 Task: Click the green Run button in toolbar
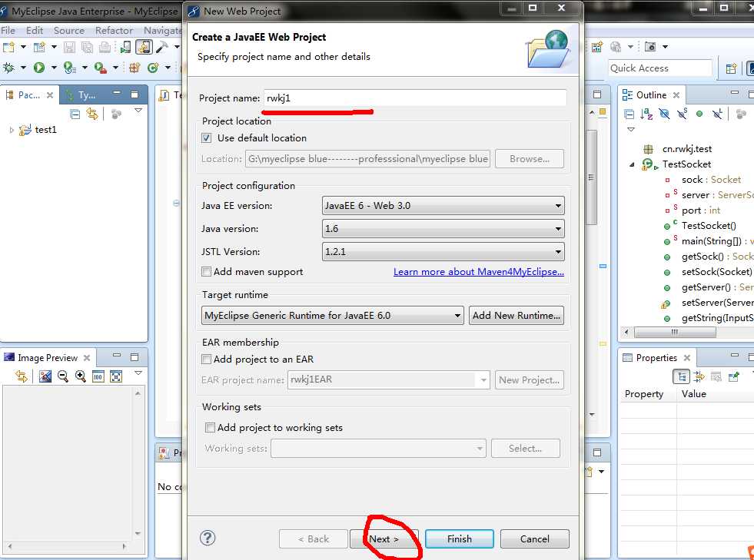39,68
